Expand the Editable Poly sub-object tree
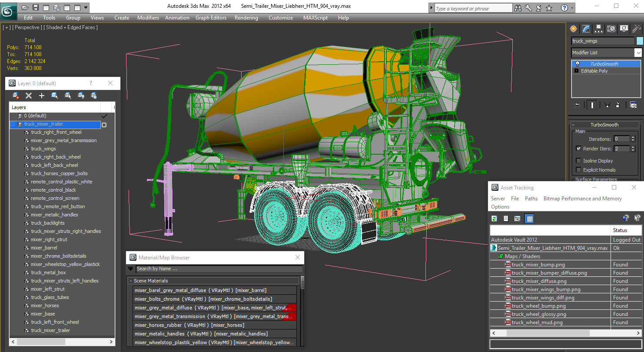644x352 pixels. click(577, 71)
